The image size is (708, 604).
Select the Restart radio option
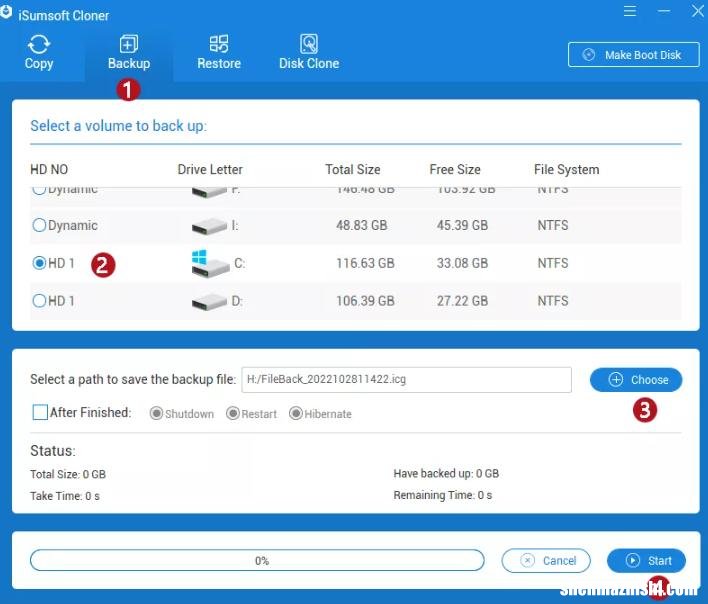click(x=233, y=414)
